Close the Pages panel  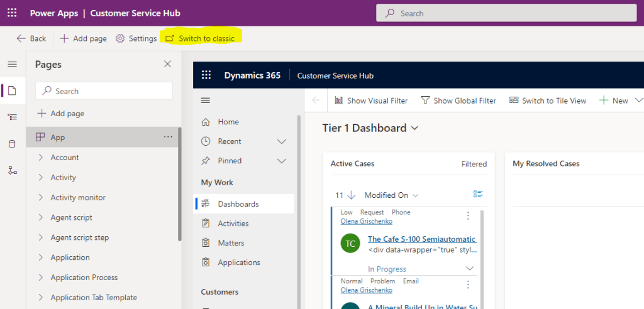click(x=167, y=64)
